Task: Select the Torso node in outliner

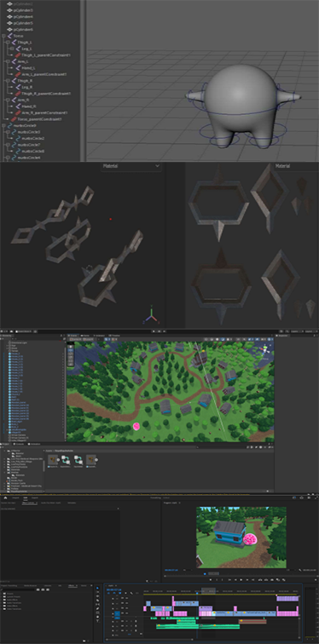Action: (18, 36)
